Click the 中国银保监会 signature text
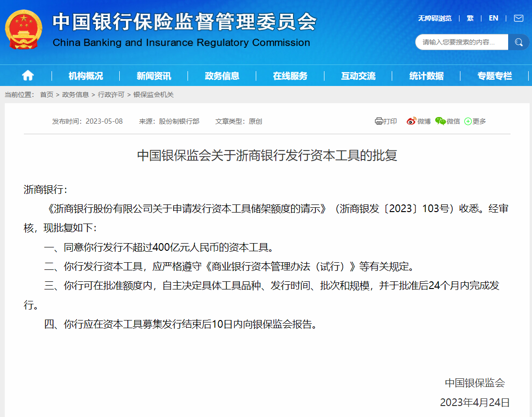The width and height of the screenshot is (532, 417). click(x=475, y=383)
